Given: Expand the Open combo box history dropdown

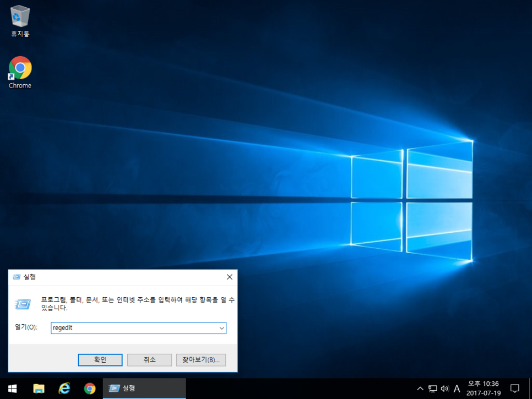Looking at the screenshot, I should pyautogui.click(x=221, y=328).
